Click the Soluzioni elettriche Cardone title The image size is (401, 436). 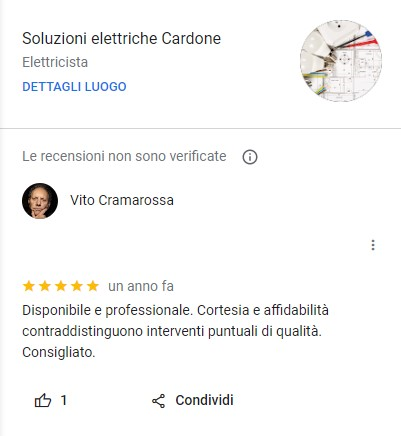point(121,38)
